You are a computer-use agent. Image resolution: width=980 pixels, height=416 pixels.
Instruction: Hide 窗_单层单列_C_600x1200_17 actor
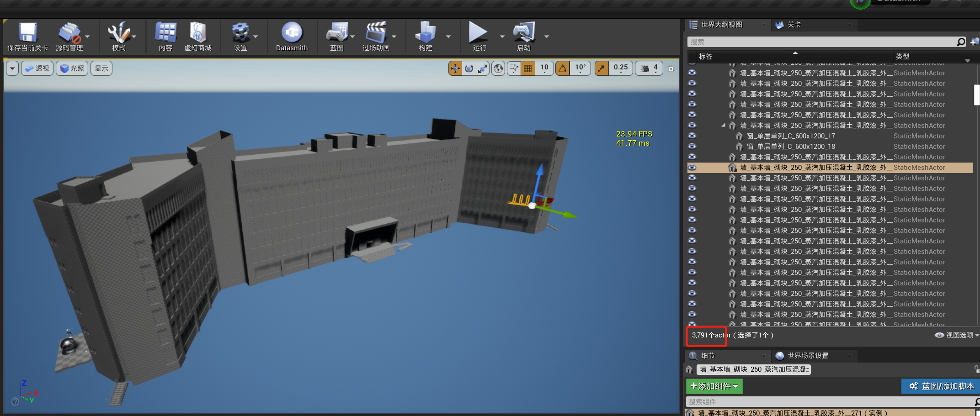tap(692, 136)
